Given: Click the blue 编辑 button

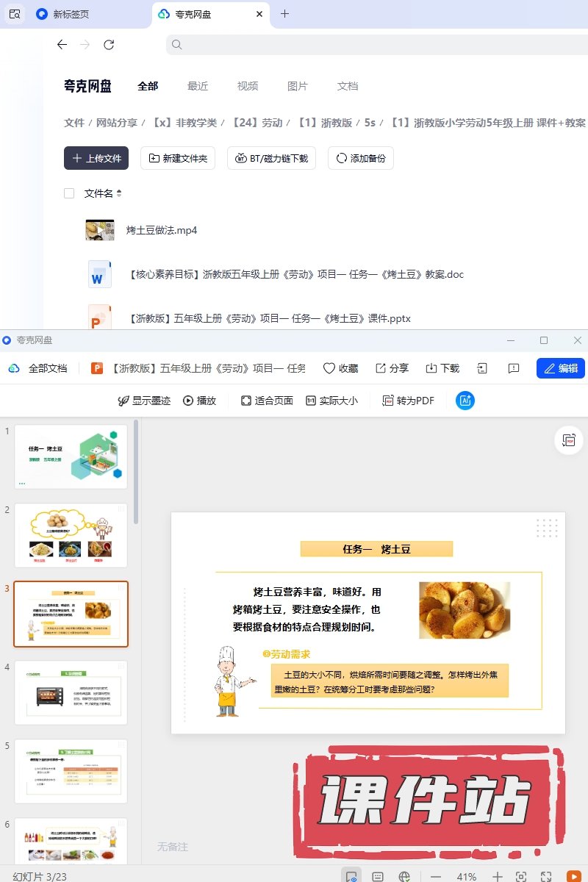Looking at the screenshot, I should pos(560,368).
